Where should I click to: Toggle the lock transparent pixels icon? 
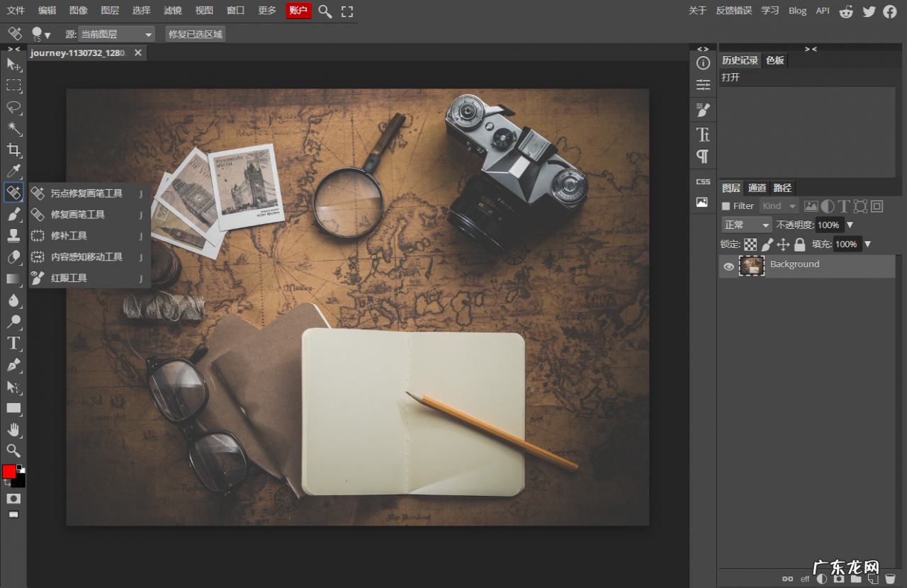[750, 244]
